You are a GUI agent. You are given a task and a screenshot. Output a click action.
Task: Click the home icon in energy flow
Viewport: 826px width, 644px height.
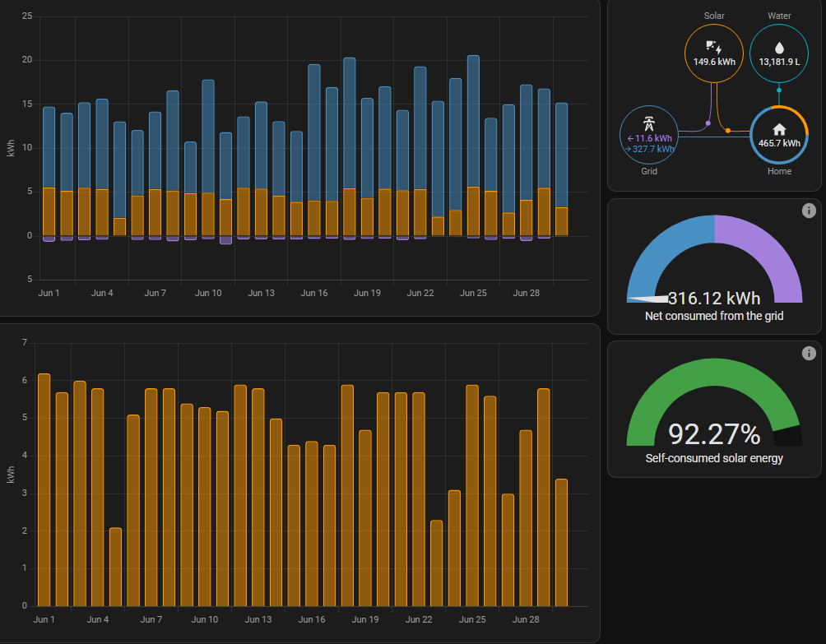point(779,129)
